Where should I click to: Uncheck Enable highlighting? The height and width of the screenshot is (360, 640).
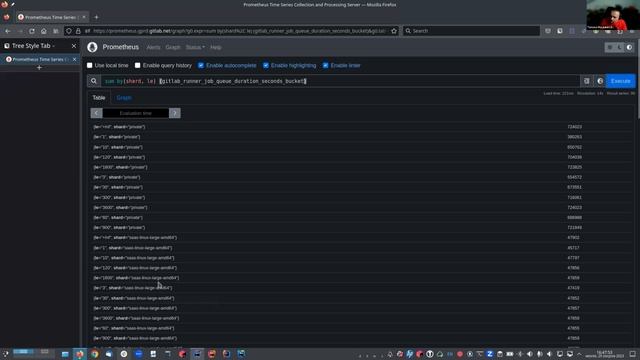[266, 65]
